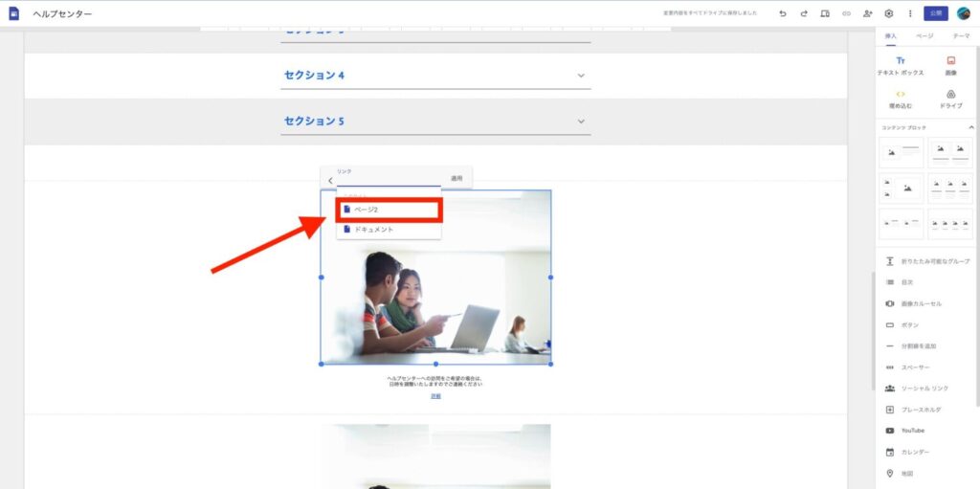The width and height of the screenshot is (980, 489).
Task: Click the undo arrow icon
Action: click(x=782, y=13)
